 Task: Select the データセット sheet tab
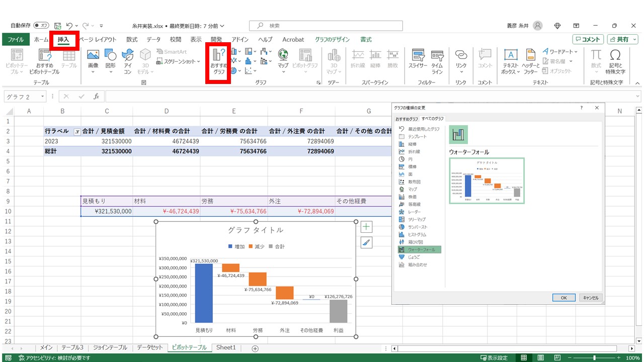(x=150, y=347)
